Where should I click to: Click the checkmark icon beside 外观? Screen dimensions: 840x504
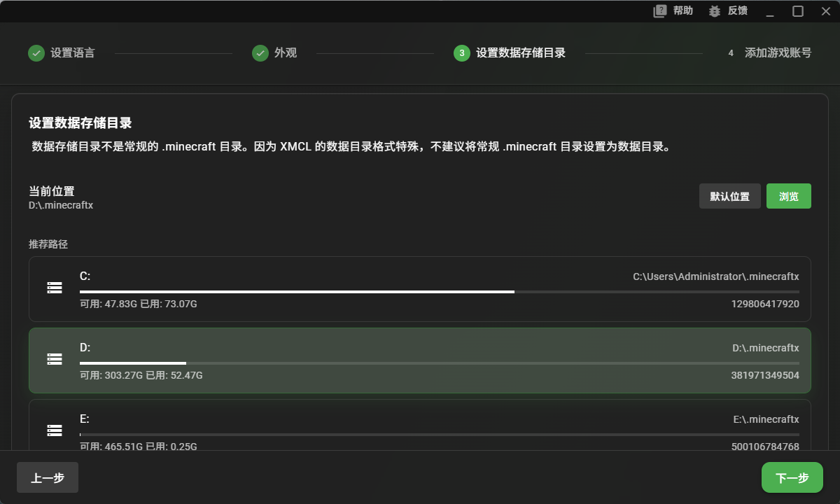pos(260,53)
